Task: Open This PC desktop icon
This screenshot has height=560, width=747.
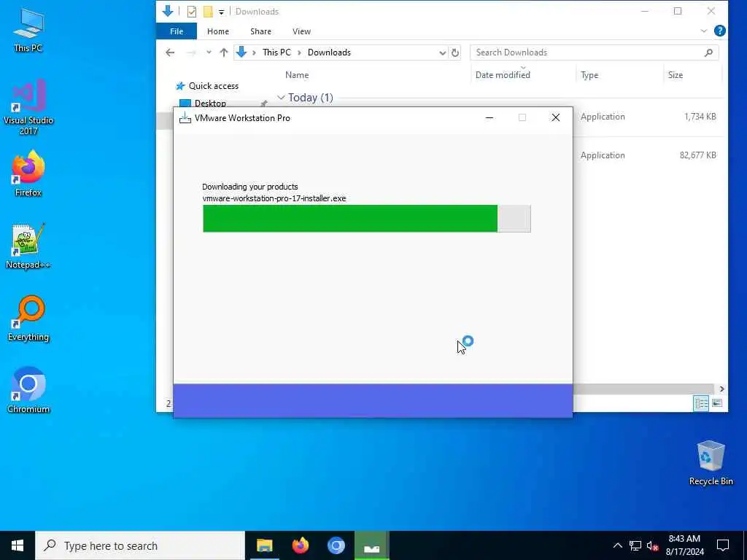Action: pyautogui.click(x=28, y=31)
